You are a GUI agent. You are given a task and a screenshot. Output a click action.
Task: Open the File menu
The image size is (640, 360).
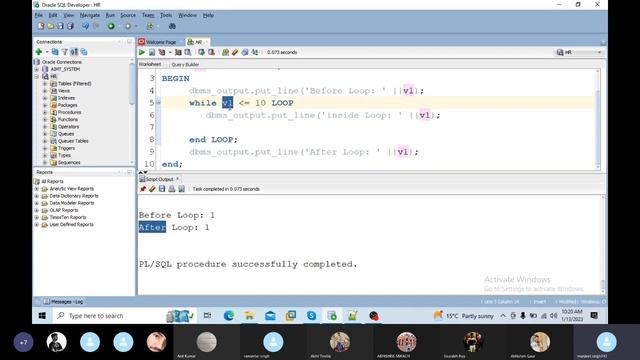click(39, 15)
